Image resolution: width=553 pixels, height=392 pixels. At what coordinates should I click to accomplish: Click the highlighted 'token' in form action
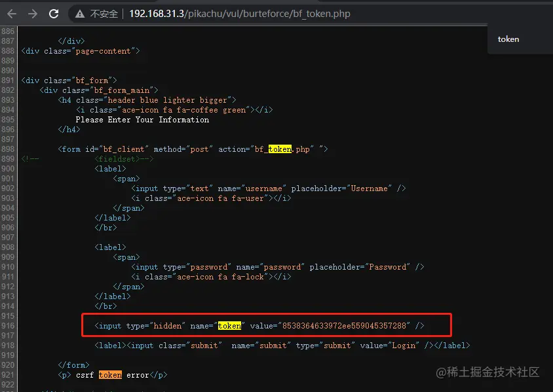tap(280, 149)
